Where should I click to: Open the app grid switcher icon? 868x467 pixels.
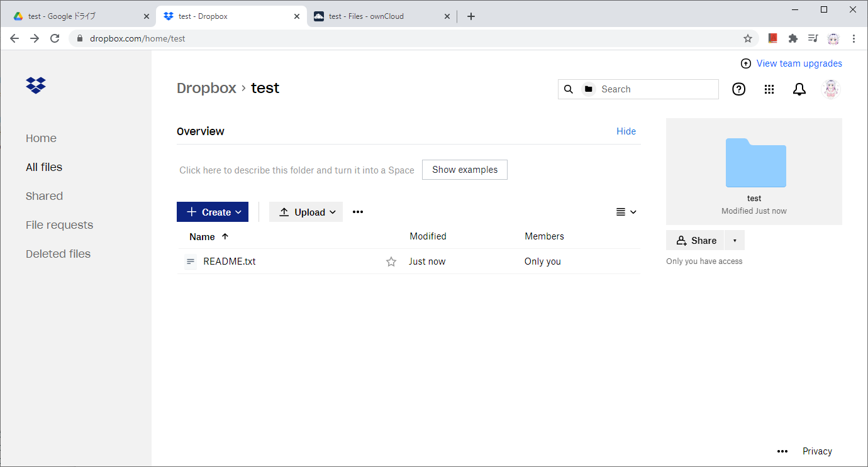tap(769, 89)
